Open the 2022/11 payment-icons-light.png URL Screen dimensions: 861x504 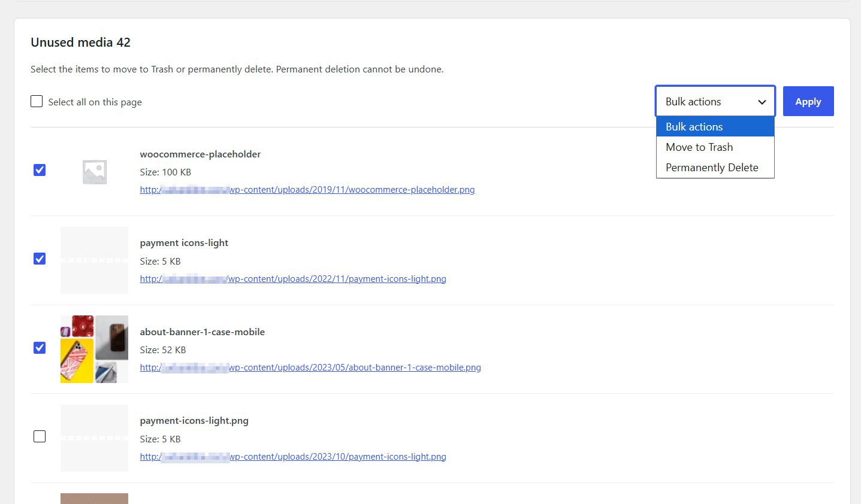coord(293,279)
